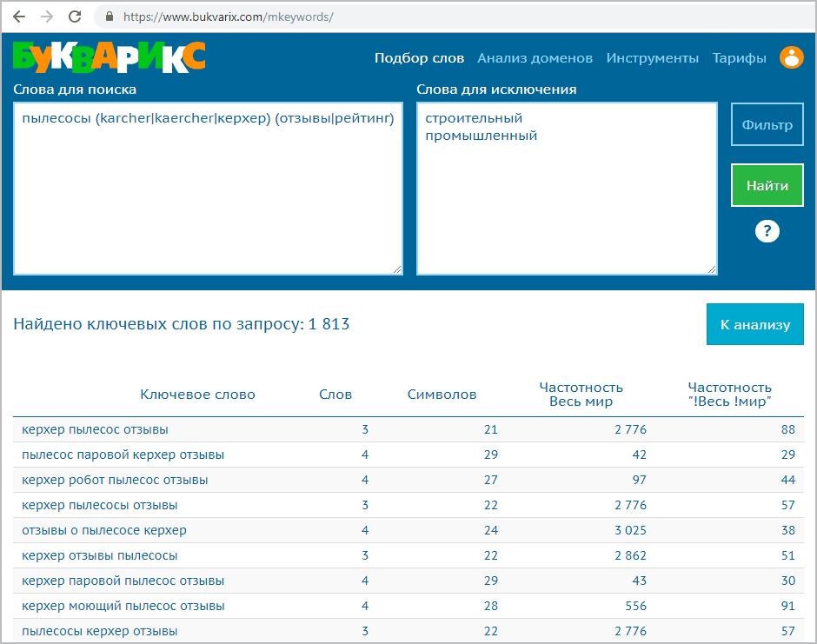Open the Инструменты menu item

point(653,58)
